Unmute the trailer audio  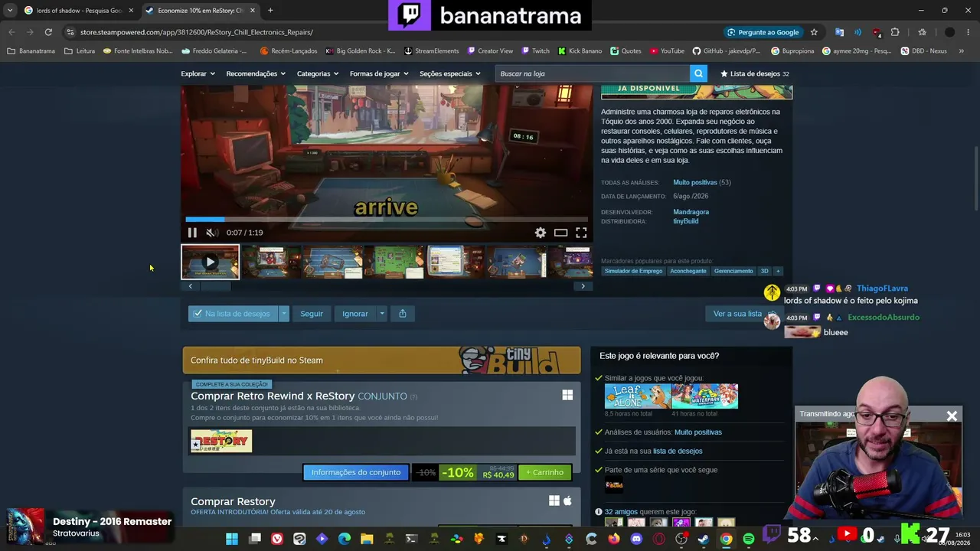coord(212,233)
